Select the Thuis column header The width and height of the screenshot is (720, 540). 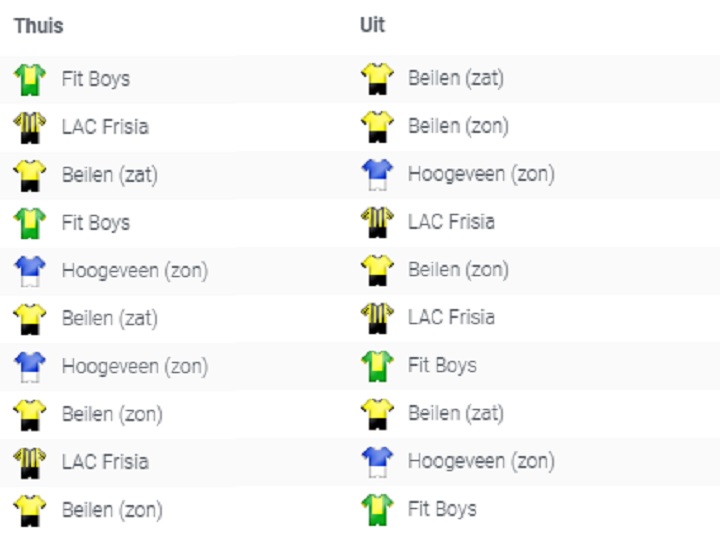(39, 26)
